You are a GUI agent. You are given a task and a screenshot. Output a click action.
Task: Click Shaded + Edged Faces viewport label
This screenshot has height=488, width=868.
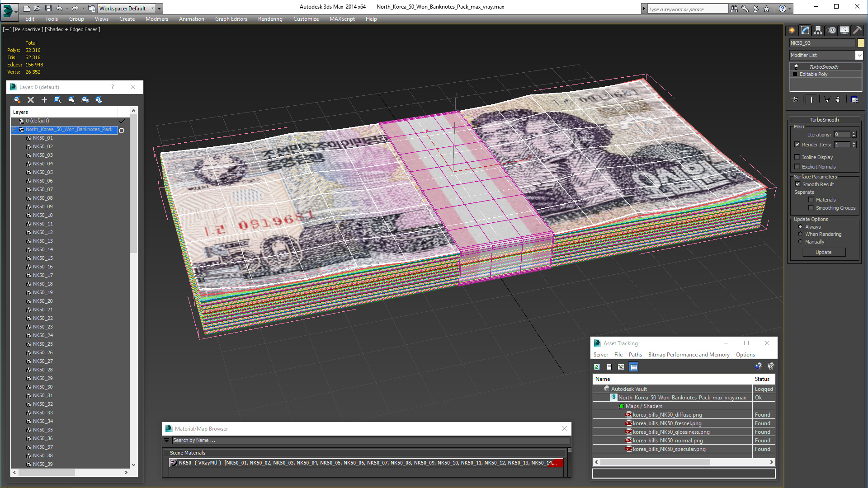pyautogui.click(x=72, y=29)
